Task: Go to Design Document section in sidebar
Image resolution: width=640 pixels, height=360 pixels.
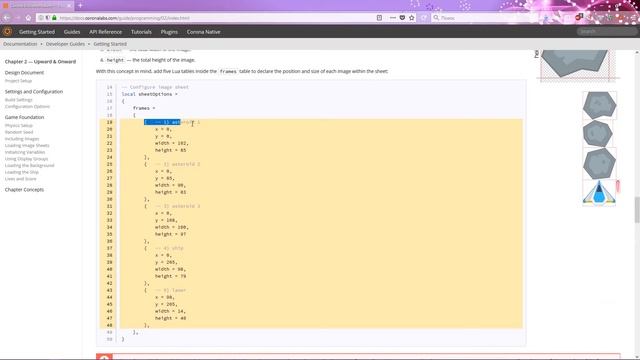Action: pos(24,73)
